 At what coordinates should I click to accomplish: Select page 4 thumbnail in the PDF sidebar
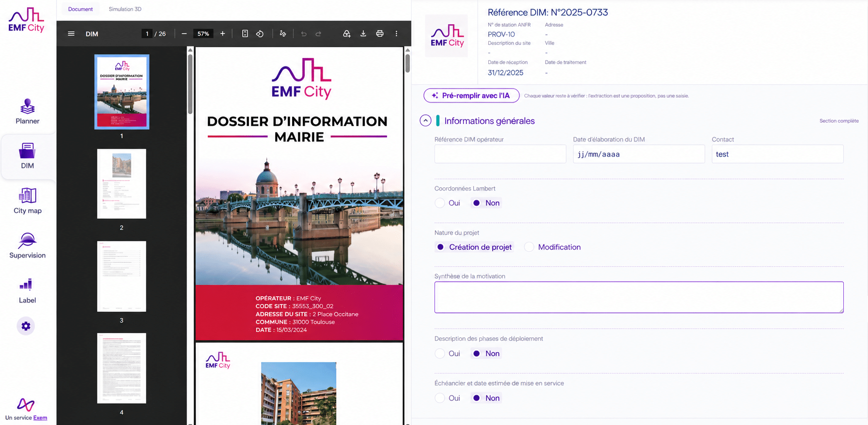click(122, 368)
